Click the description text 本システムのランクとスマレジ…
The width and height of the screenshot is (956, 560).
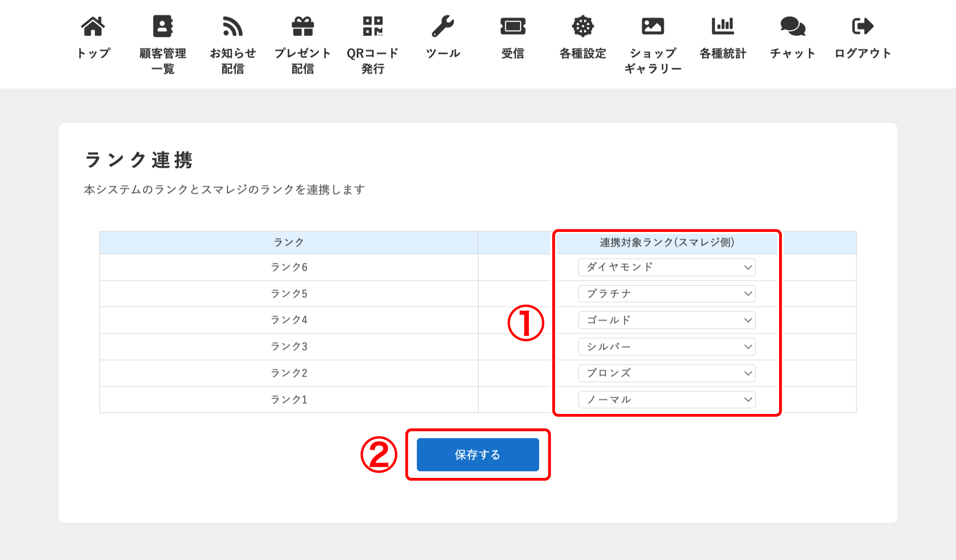point(224,189)
